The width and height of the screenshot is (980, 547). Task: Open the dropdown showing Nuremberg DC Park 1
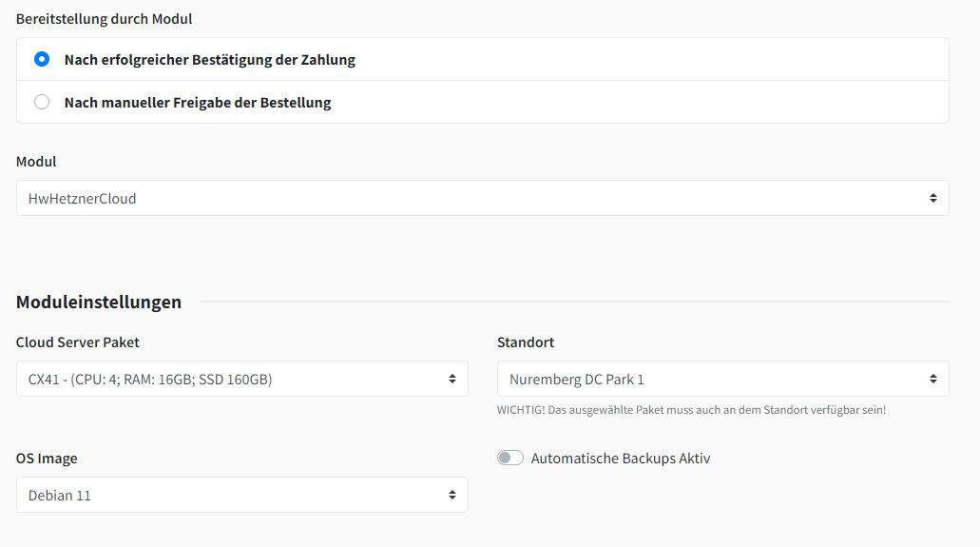point(713,380)
